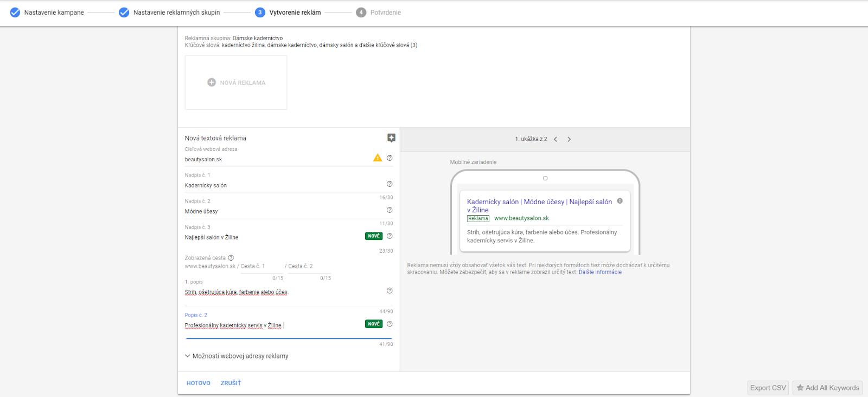Image resolution: width=868 pixels, height=397 pixels.
Task: Click the 44/90 character counter
Action: click(386, 312)
